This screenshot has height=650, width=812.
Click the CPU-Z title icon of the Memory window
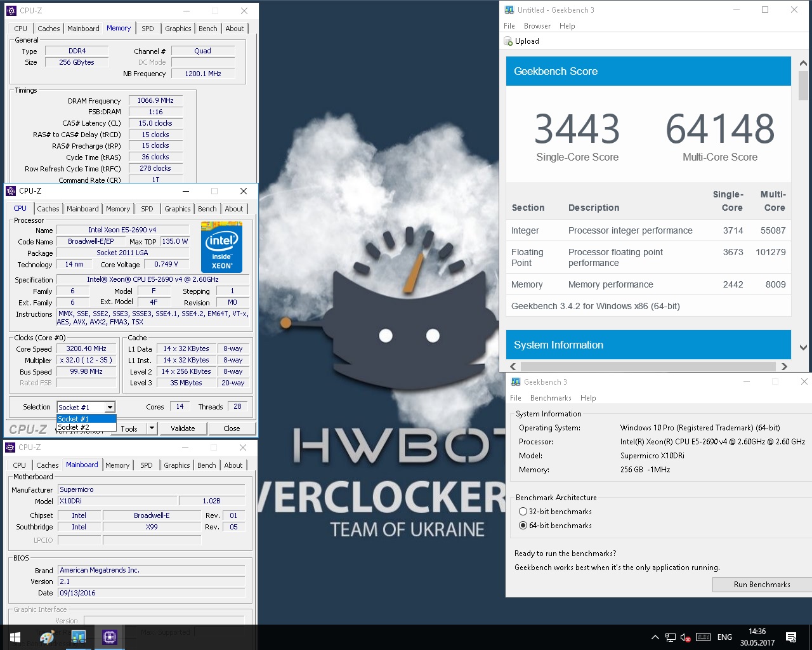tap(11, 11)
